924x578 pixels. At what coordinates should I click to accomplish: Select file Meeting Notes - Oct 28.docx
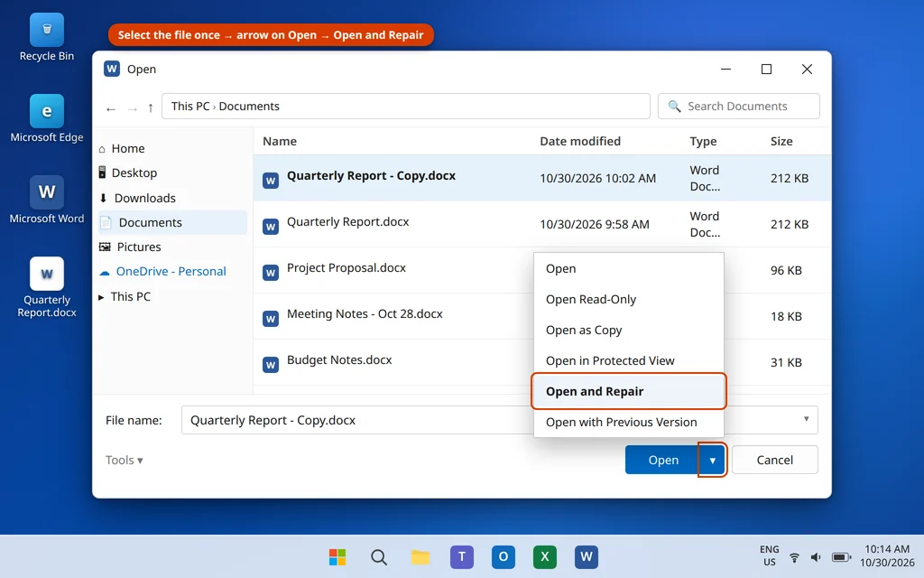[x=365, y=313]
